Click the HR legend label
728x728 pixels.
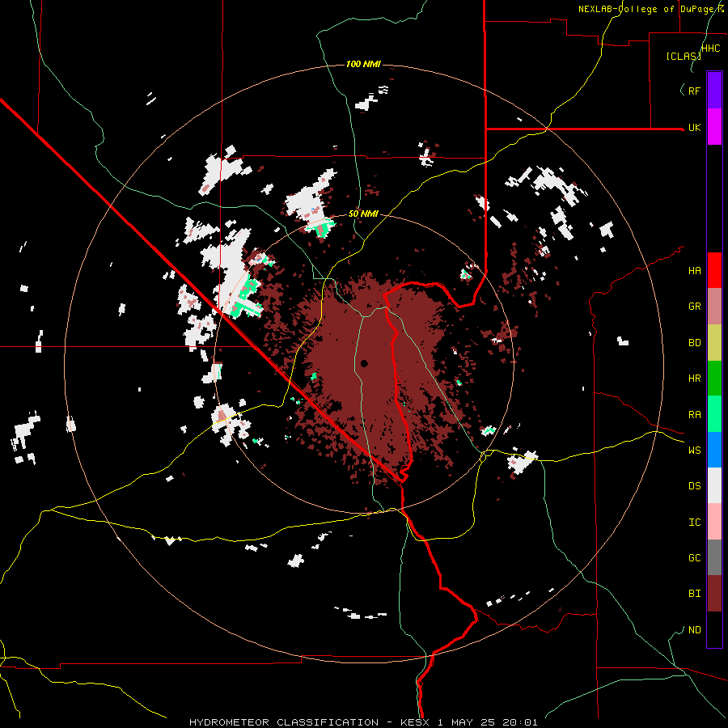tap(694, 379)
